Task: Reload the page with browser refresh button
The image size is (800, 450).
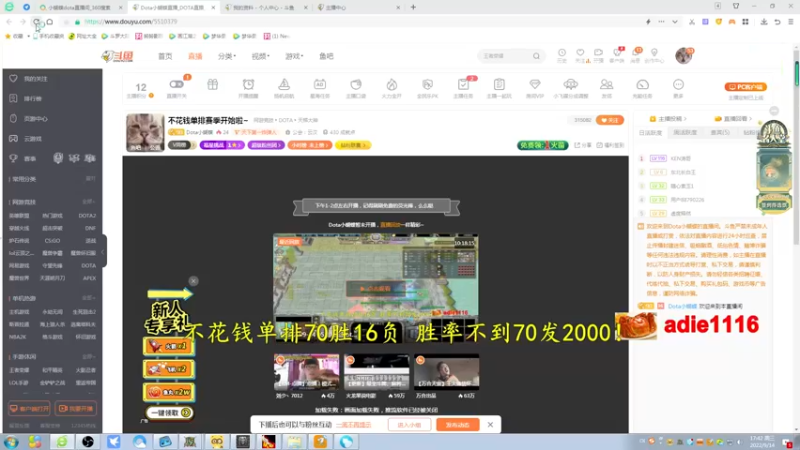Action: [x=36, y=22]
